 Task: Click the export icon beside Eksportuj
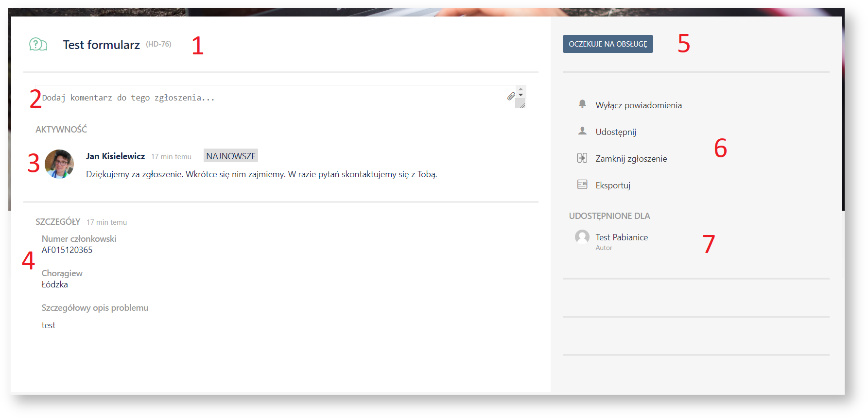click(x=582, y=184)
